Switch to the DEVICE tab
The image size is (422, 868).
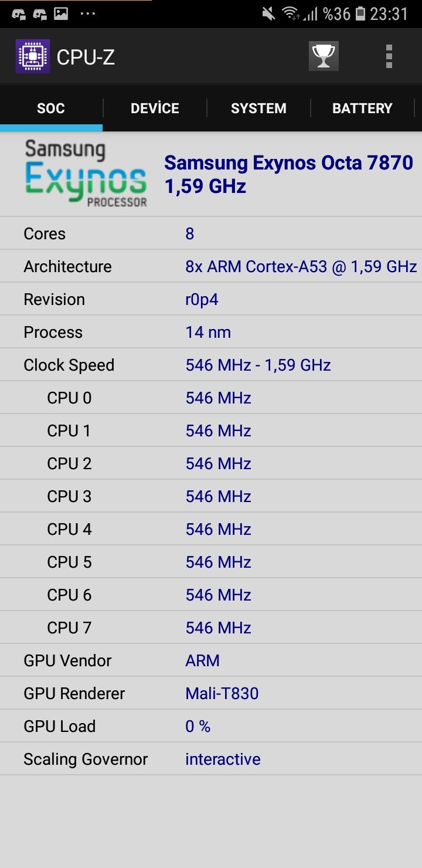click(x=155, y=108)
